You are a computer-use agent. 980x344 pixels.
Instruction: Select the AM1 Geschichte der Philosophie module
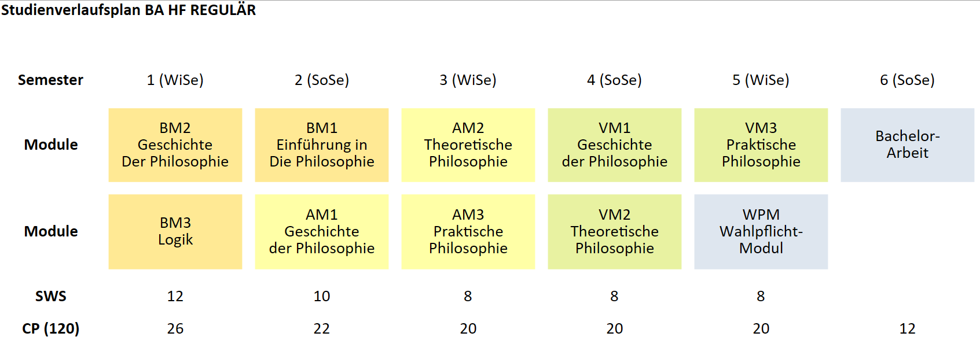[322, 231]
